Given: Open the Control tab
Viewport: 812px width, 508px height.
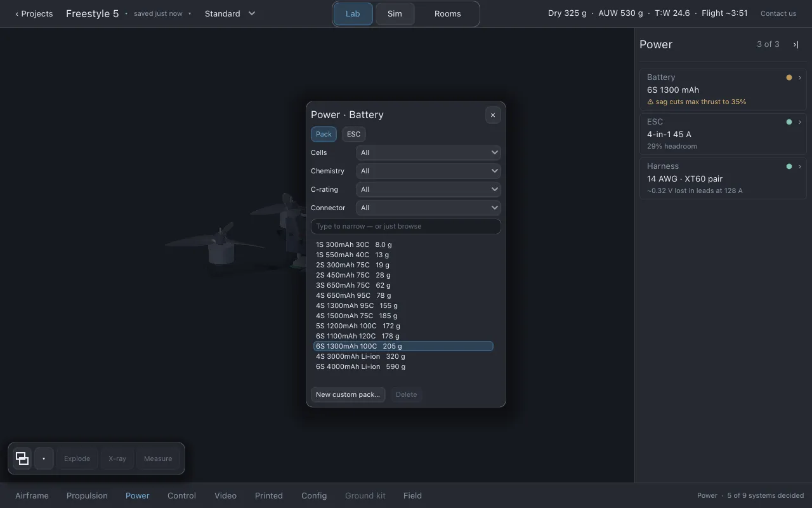Looking at the screenshot, I should (181, 495).
